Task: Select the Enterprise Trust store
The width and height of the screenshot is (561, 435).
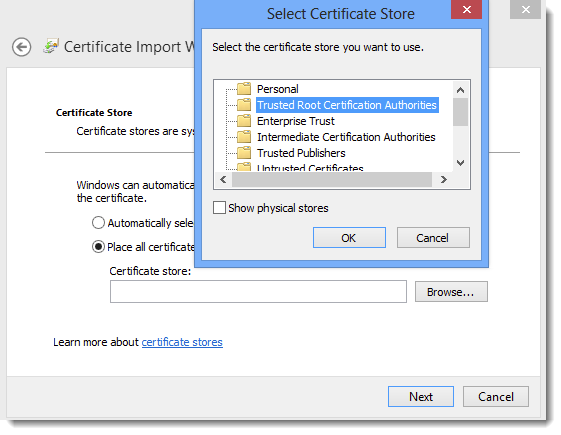Action: 296,121
